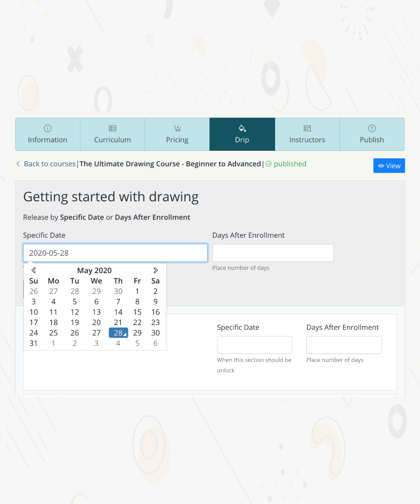Go to next month in calendar

pyautogui.click(x=156, y=270)
